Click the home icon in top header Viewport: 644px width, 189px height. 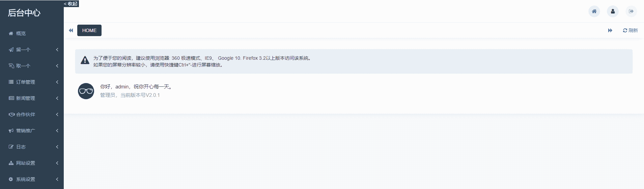594,11
